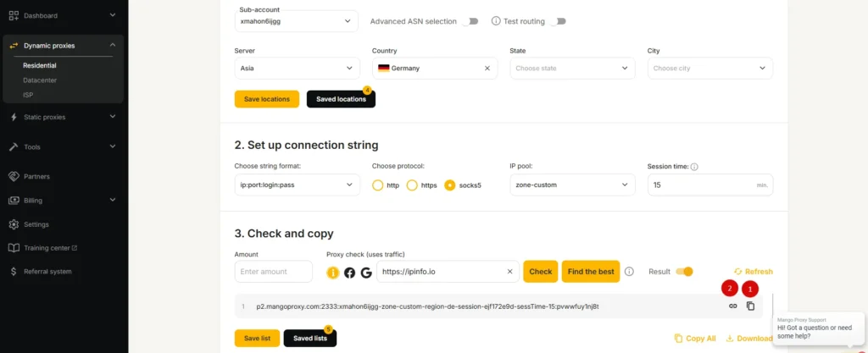Open the Sub-account dropdown
Screen dimensions: 868x353
pos(296,21)
